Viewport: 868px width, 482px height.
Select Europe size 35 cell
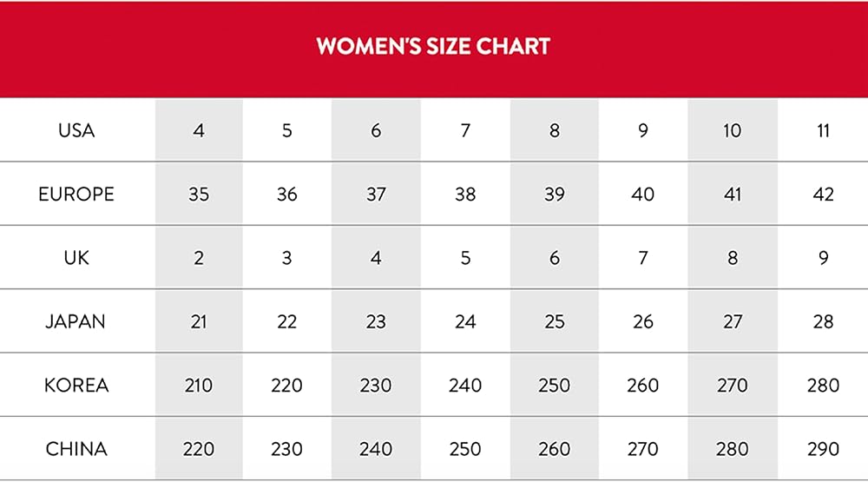(x=199, y=195)
